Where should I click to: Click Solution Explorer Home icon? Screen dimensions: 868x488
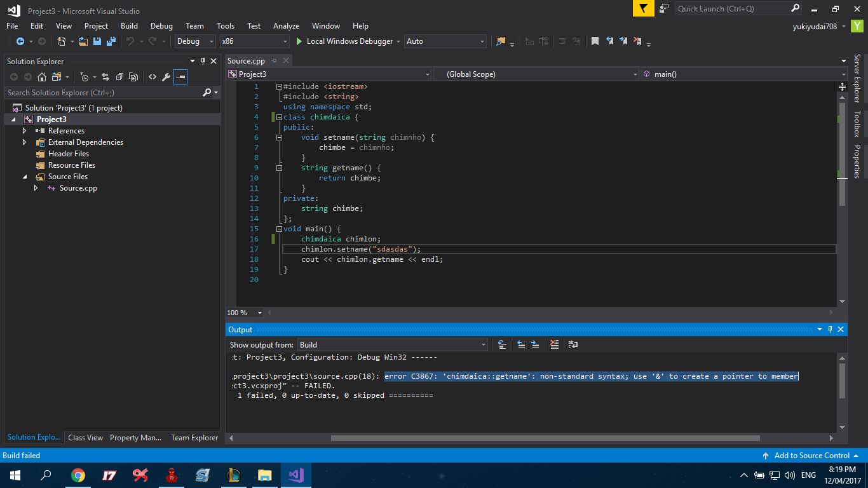click(x=42, y=77)
